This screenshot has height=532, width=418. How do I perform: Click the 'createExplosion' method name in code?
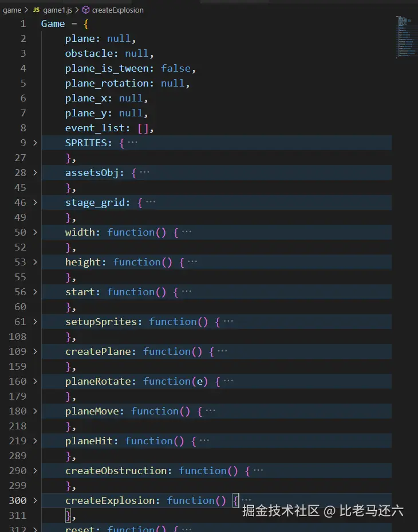tap(110, 500)
